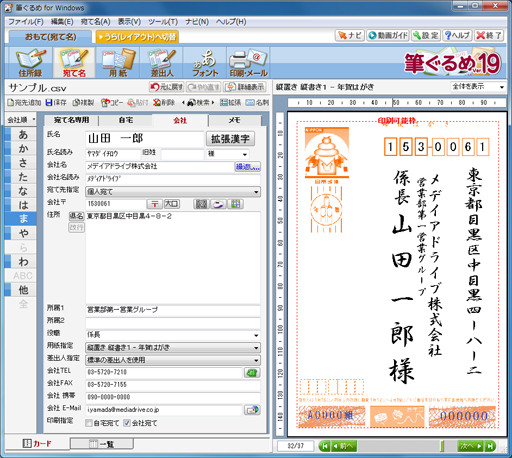Open the 用紙指定 paper dropdown
Viewport: 512px width, 458px height.
[173, 348]
